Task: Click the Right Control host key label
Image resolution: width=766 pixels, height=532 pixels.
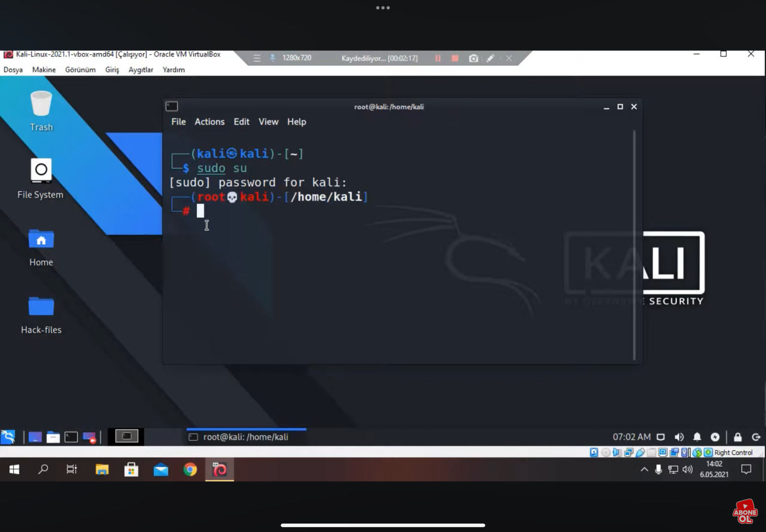Action: point(733,453)
